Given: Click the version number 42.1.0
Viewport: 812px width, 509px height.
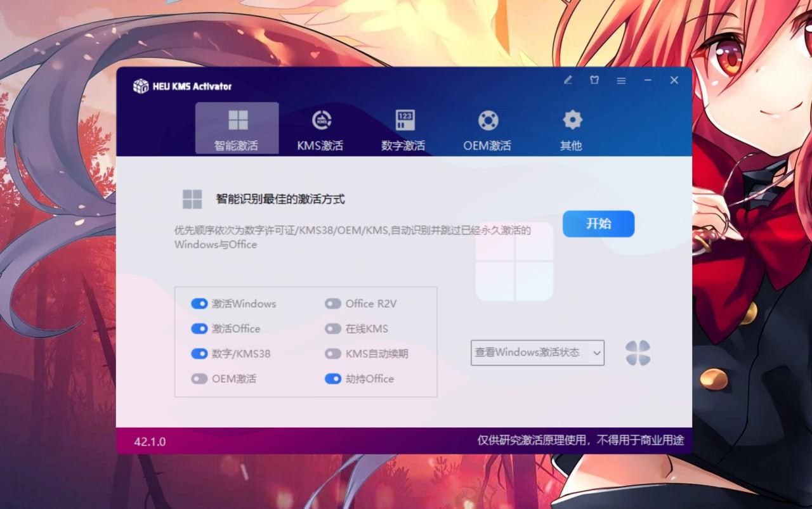Looking at the screenshot, I should pyautogui.click(x=150, y=441).
